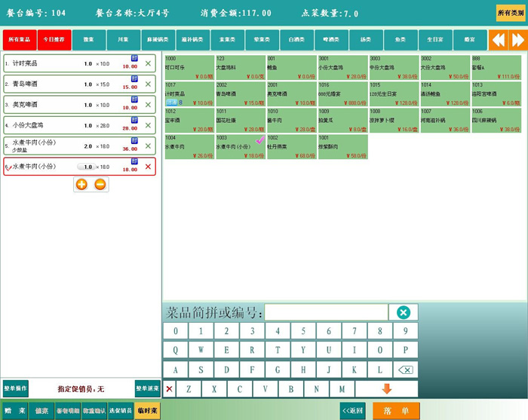Click the orange down-arrow keyboard key
The image size is (528, 420).
[x=386, y=389]
